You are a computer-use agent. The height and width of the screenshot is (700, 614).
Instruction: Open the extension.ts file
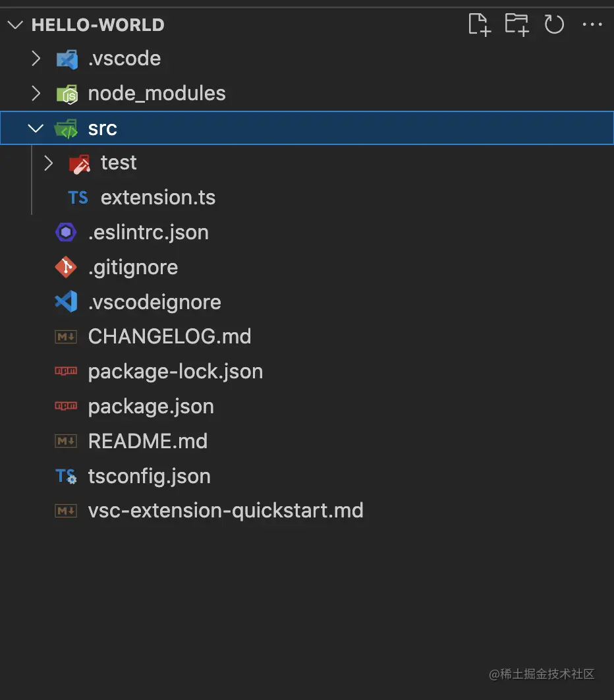[x=158, y=198]
